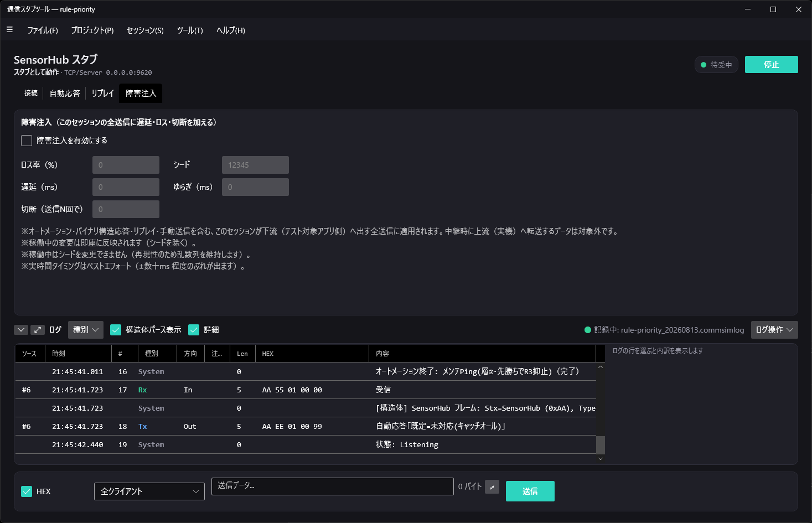Click the 種別 column header in table
The width and height of the screenshot is (812, 523).
(157, 354)
